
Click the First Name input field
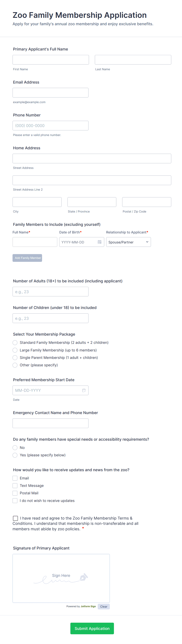(x=50, y=59)
